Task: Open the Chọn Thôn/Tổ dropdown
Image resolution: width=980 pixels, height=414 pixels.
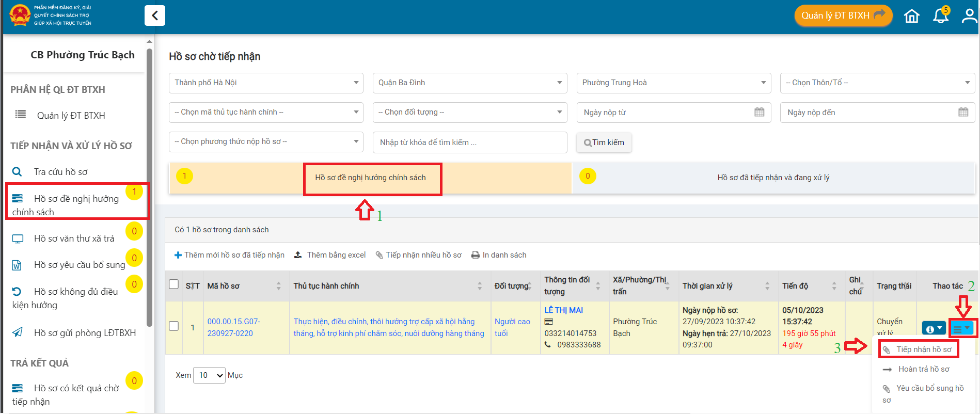Action: (x=877, y=83)
